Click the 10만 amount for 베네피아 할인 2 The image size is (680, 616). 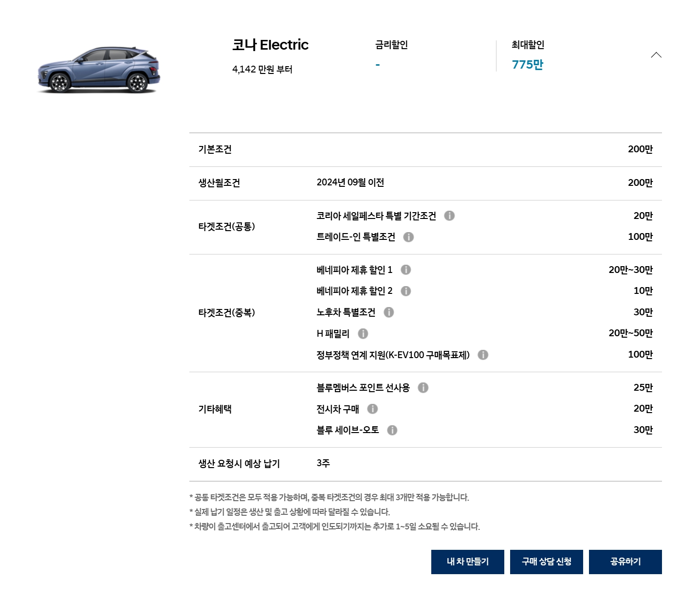pos(643,290)
